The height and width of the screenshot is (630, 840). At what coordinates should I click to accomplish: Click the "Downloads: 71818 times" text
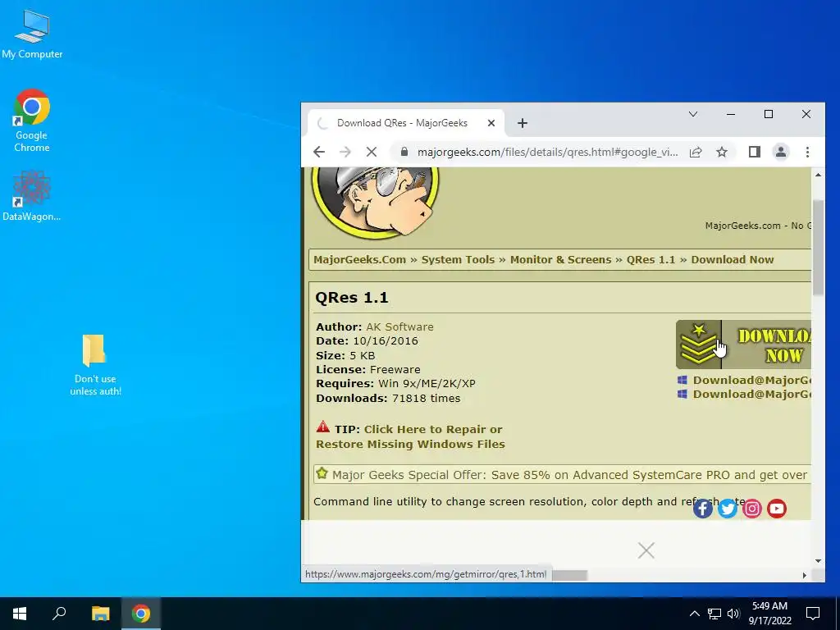pos(388,399)
